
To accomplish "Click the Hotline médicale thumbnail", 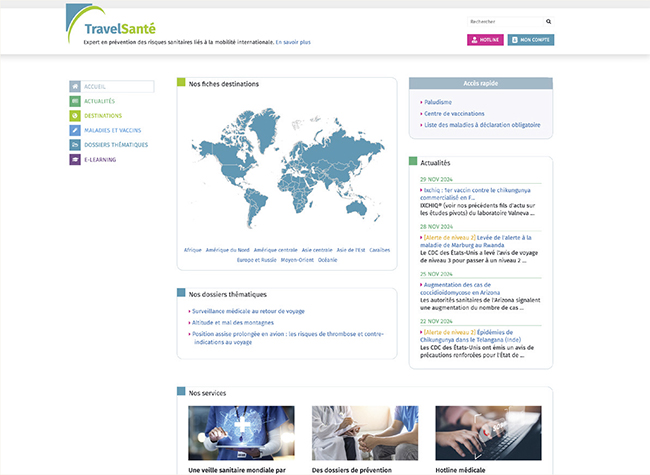I will point(488,433).
